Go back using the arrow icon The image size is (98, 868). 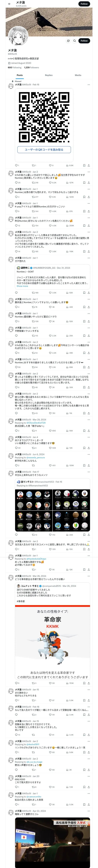tap(9, 4)
